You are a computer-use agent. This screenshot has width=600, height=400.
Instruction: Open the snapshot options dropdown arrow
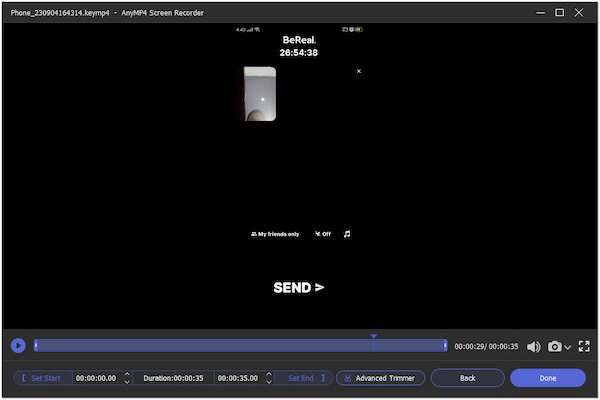point(567,347)
